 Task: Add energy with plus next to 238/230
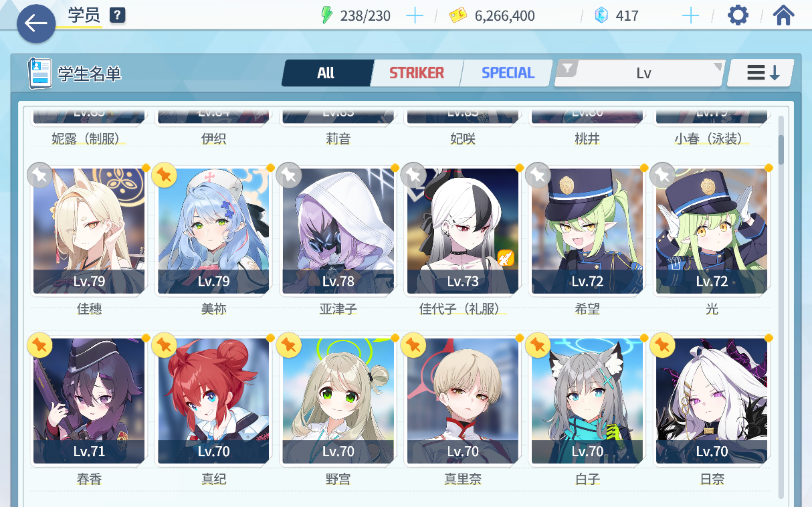(x=414, y=16)
